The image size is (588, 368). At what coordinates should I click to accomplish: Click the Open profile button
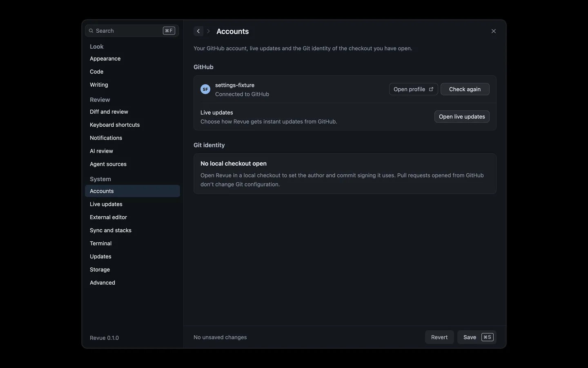[413, 89]
